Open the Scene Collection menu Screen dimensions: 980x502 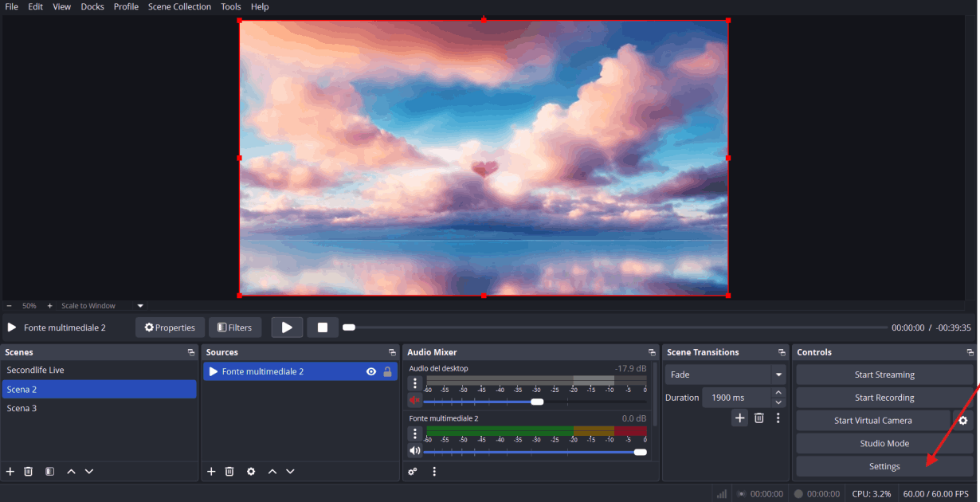(x=179, y=6)
